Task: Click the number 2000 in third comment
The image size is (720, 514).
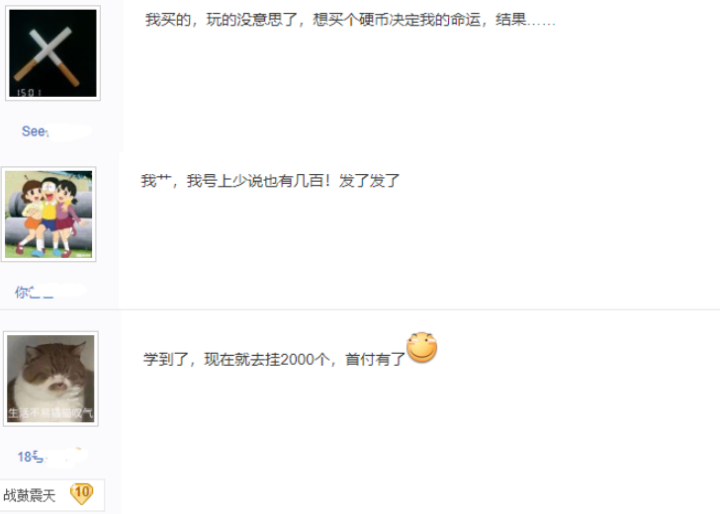Action: [x=297, y=359]
